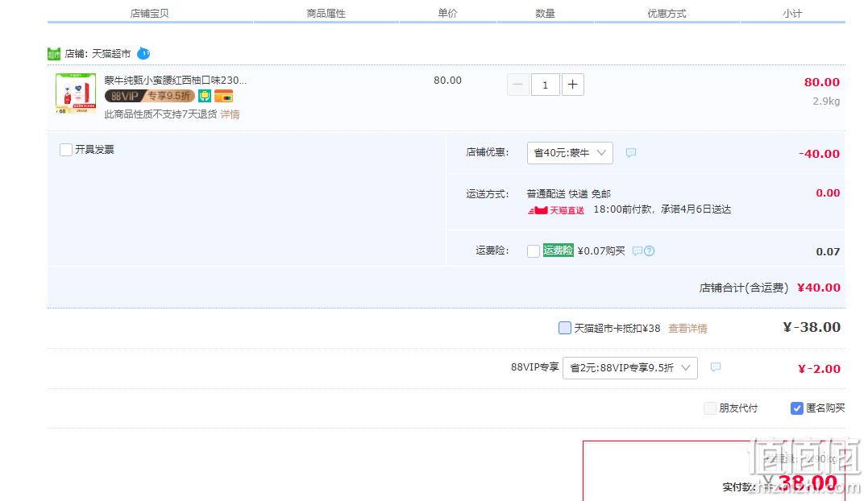Click the 88VIP 专享9.5折 badge
Screen dimensions: 868x501
tap(149, 96)
